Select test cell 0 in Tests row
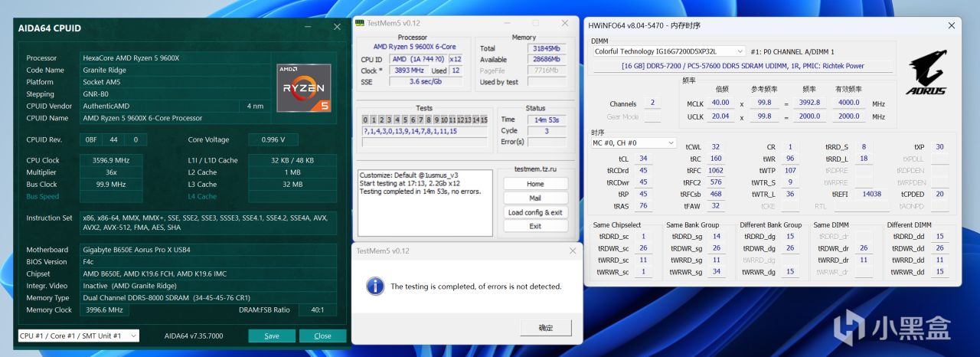Viewport: 980px width, 357px height. pos(364,120)
